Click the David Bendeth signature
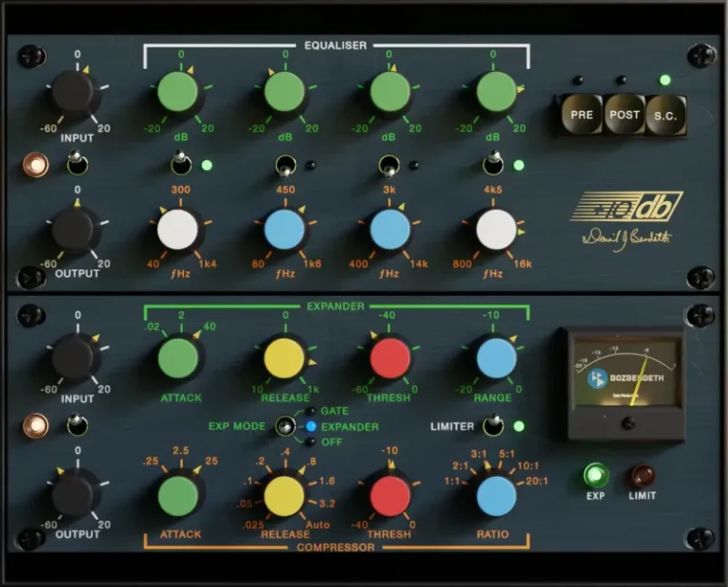728x587 pixels. click(627, 239)
